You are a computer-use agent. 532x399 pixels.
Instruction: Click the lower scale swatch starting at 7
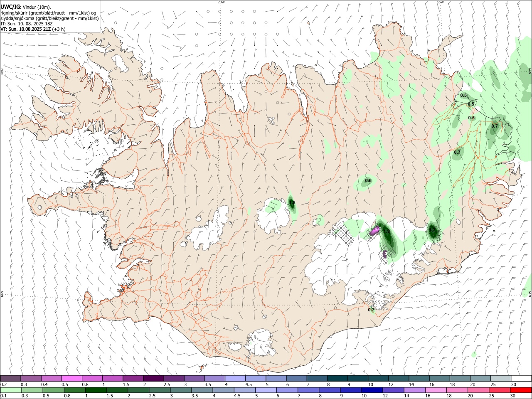point(308,390)
